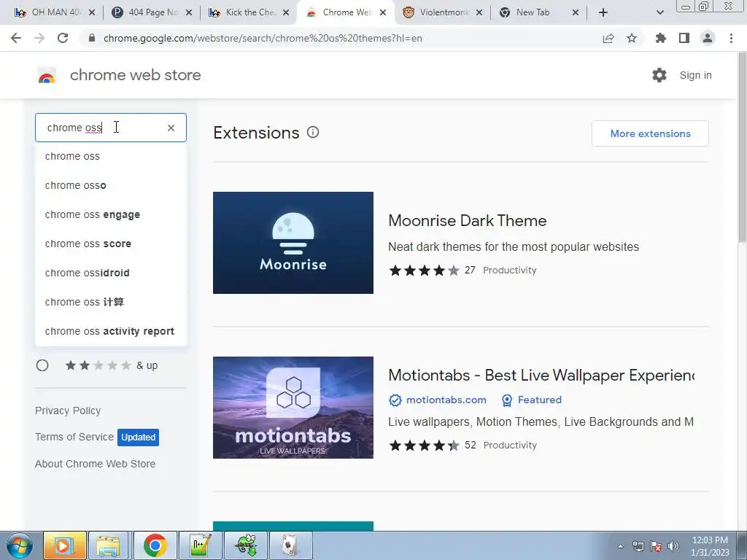Close the Kick the Che tab
747x560 pixels.
(x=286, y=12)
